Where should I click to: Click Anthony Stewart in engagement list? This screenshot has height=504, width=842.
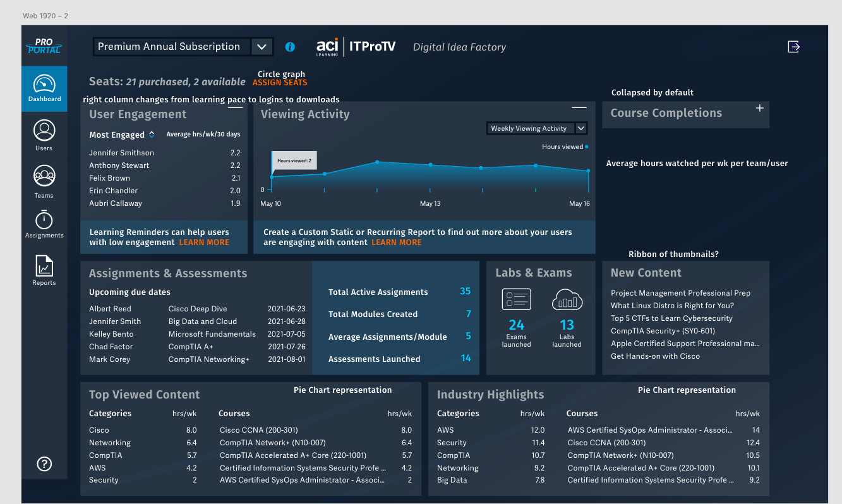(119, 165)
